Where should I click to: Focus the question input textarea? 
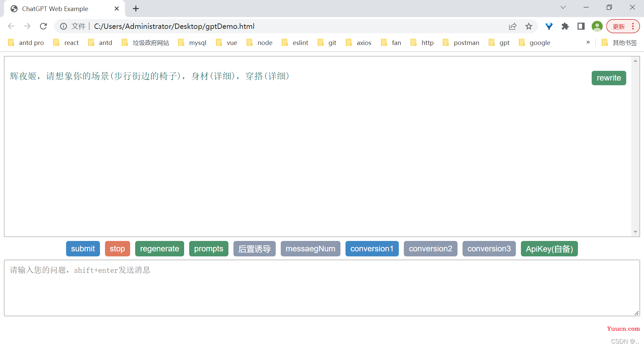[x=322, y=288]
